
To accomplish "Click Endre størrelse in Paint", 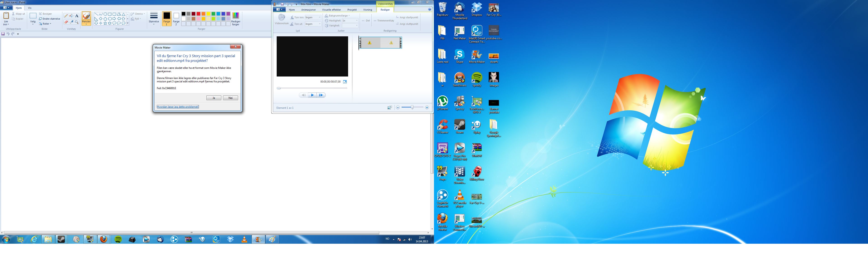I will pyautogui.click(x=50, y=19).
